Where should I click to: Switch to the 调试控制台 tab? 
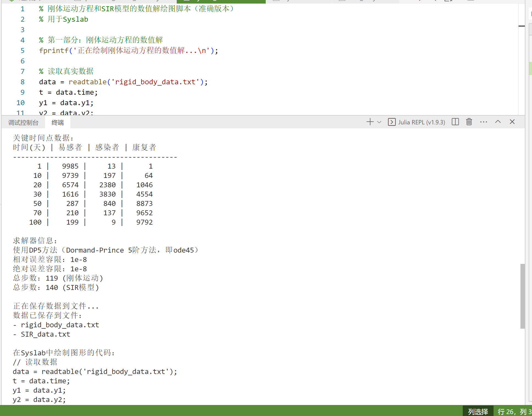click(23, 122)
